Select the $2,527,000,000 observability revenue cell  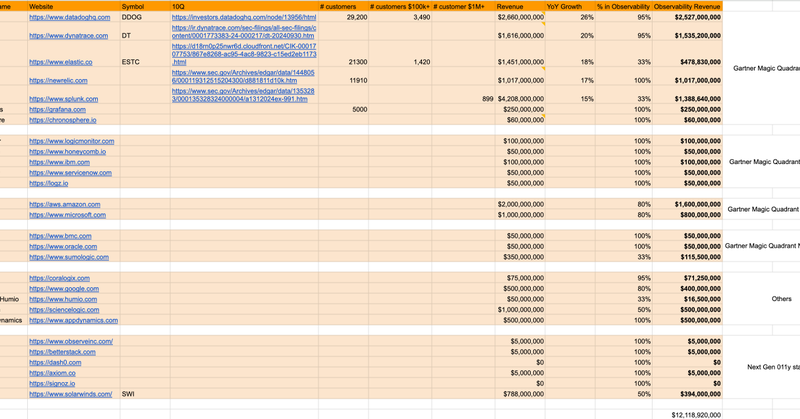click(x=687, y=17)
